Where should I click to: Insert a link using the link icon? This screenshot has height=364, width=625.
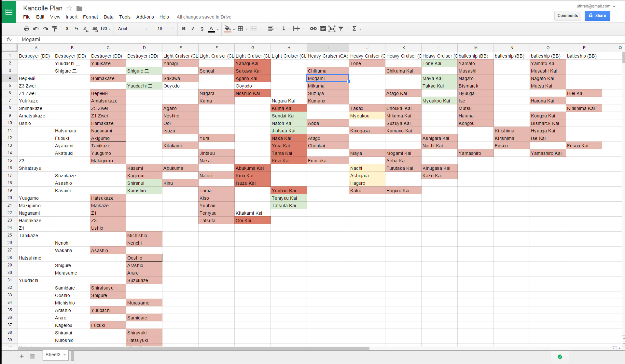click(313, 29)
